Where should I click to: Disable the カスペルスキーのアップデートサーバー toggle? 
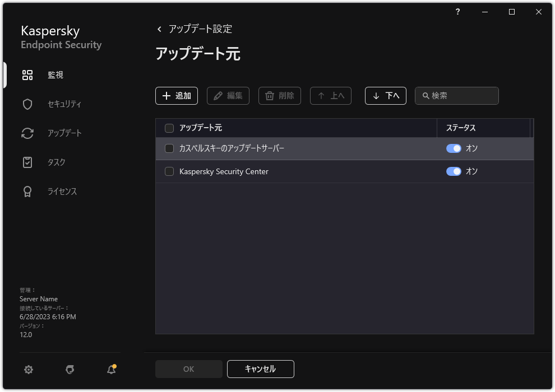(x=455, y=148)
